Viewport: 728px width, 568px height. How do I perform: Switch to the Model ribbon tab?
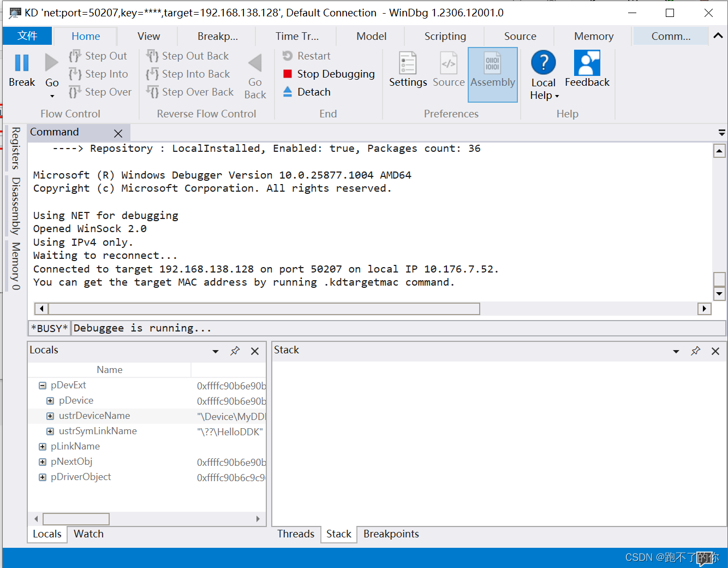(371, 36)
